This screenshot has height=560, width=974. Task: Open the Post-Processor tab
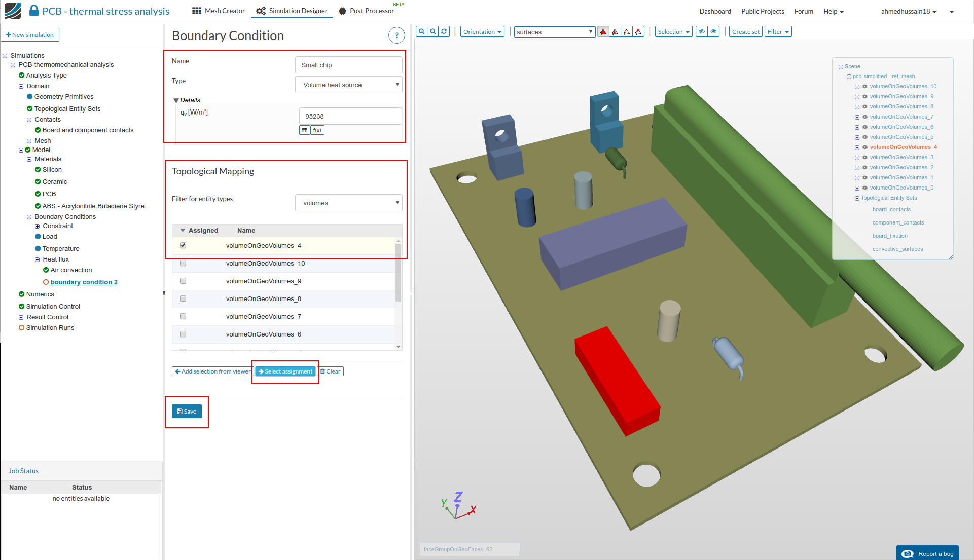click(366, 11)
